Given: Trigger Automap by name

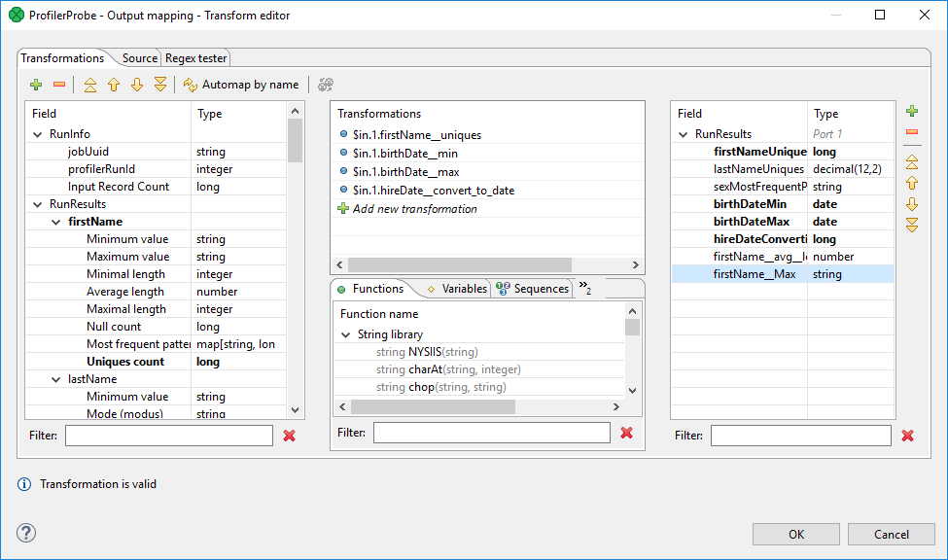Looking at the screenshot, I should [242, 85].
